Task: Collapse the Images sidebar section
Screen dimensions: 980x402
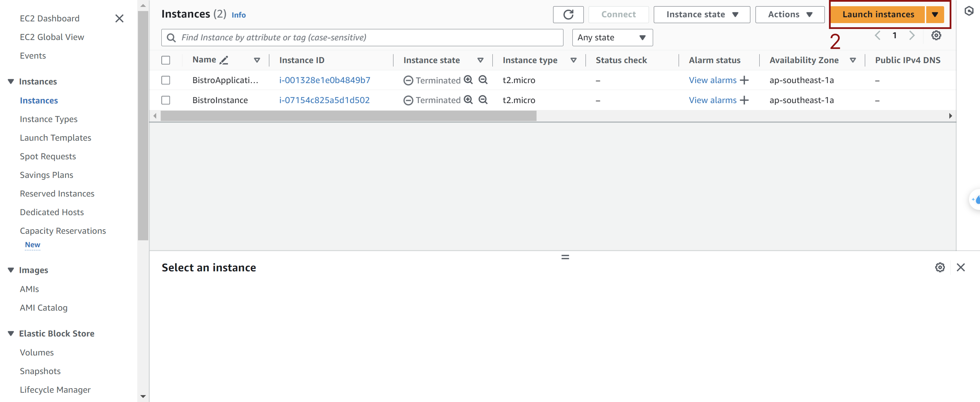Action: (x=11, y=270)
